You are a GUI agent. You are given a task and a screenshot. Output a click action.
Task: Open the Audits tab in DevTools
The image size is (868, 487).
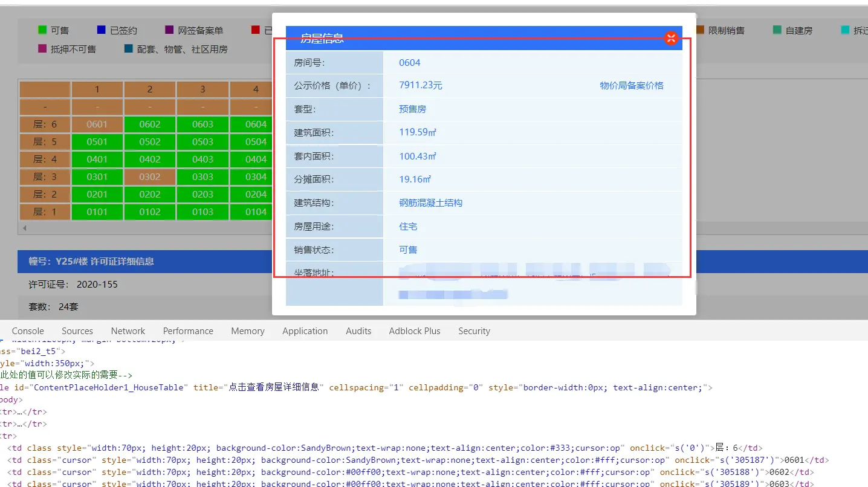coord(358,331)
